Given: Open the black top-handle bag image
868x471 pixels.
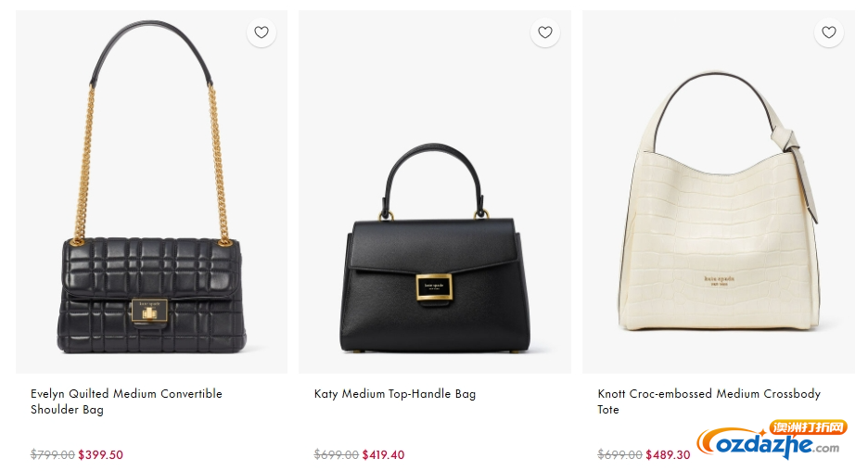Looking at the screenshot, I should coord(435,192).
